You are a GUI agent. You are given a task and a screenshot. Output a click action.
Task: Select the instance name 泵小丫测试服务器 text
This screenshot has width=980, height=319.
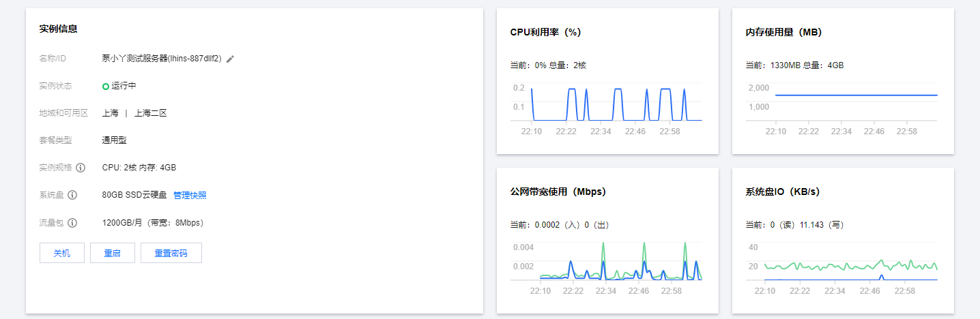click(134, 59)
